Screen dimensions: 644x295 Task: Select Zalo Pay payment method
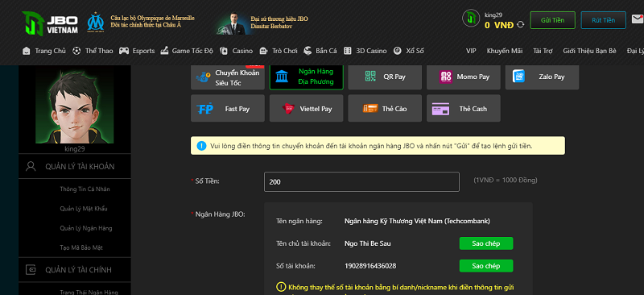tap(542, 77)
